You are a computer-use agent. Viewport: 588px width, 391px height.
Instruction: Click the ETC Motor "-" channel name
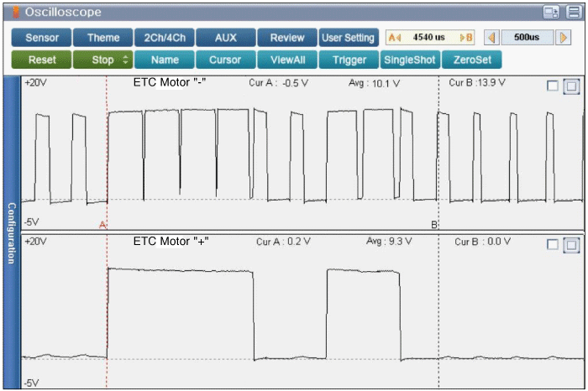tap(170, 82)
